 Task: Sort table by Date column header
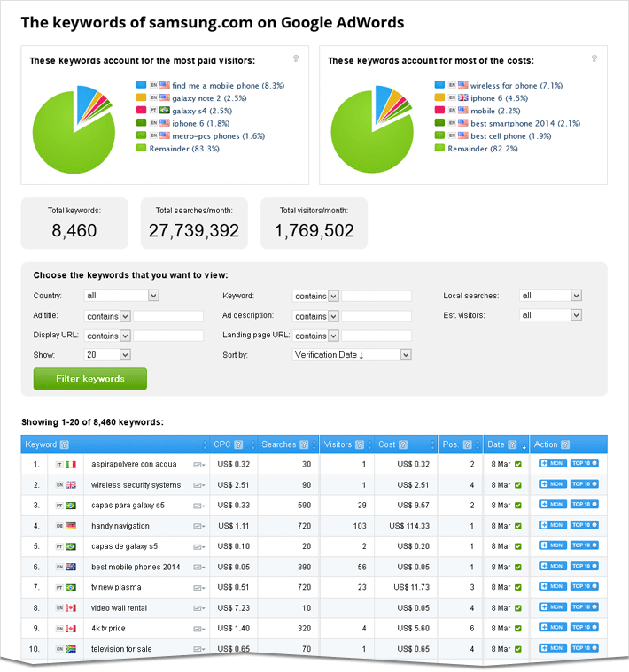tap(496, 444)
